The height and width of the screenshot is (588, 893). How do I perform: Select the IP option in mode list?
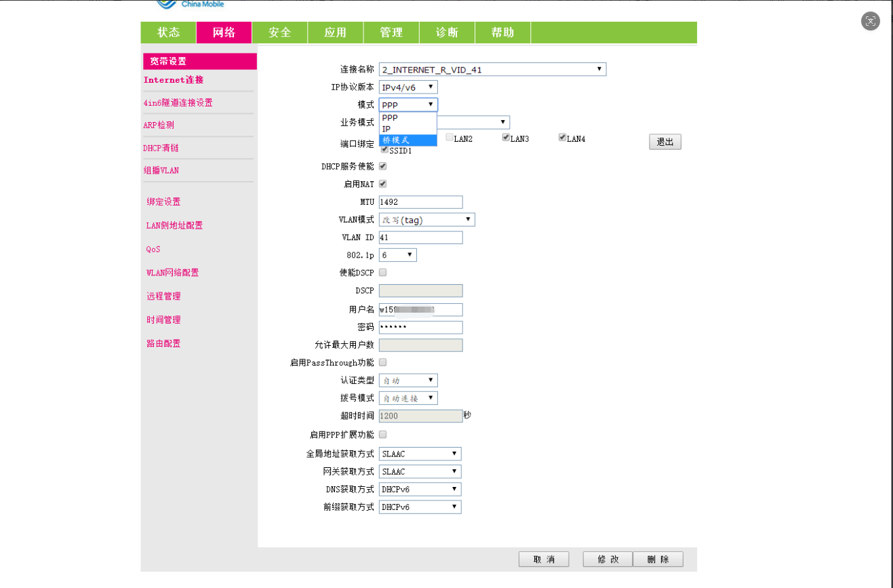click(408, 129)
